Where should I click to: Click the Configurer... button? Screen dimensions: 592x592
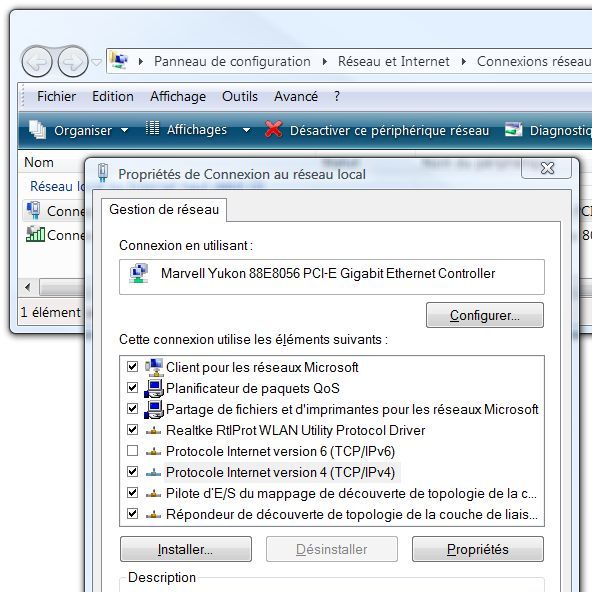pos(485,315)
